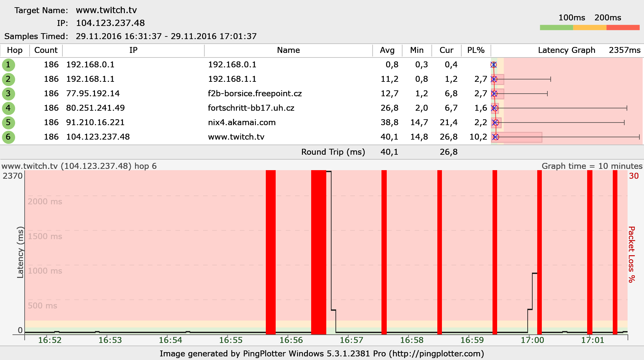The height and width of the screenshot is (360, 644).
Task: Select hop 5 circle for nix4.akamai.com
Action: (8, 123)
